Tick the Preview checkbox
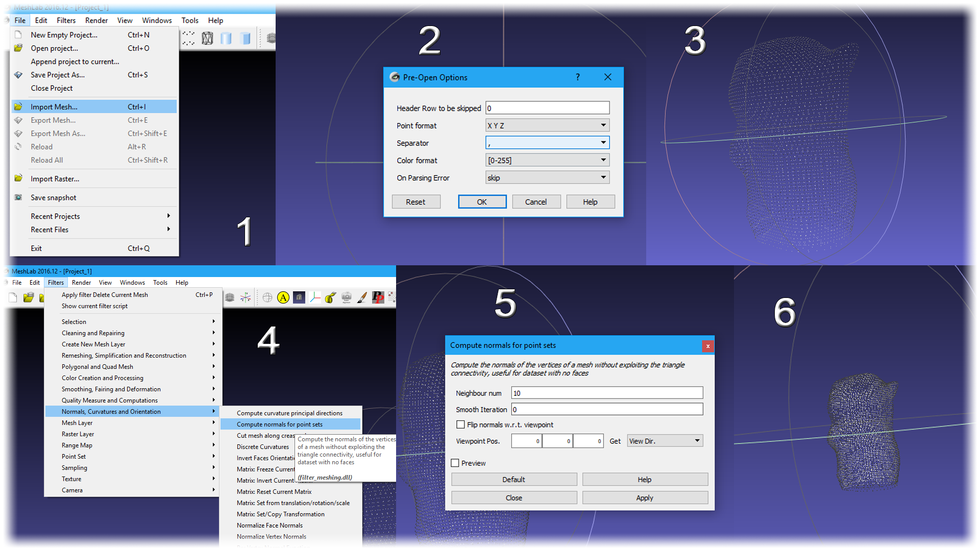The image size is (980, 551). [x=455, y=463]
